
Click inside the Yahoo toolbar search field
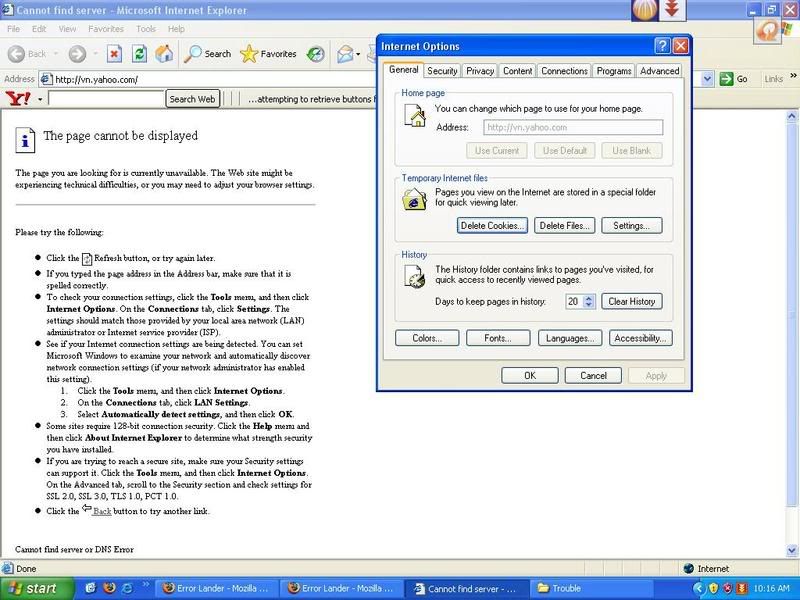106,99
